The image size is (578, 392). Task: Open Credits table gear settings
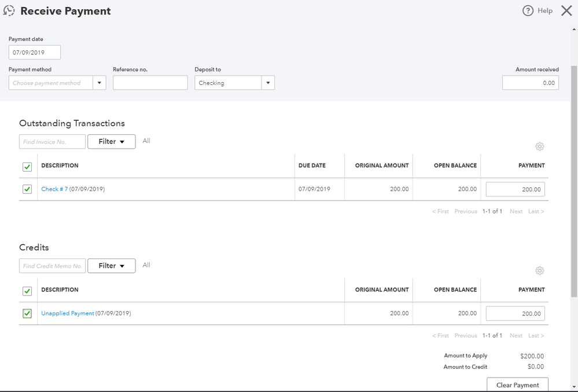click(539, 271)
